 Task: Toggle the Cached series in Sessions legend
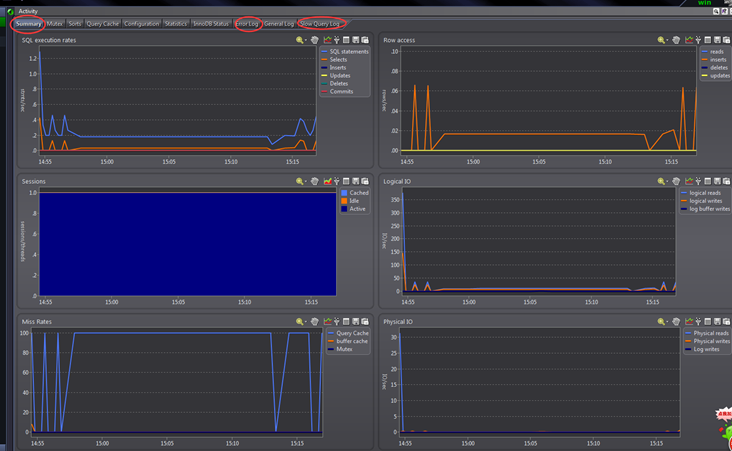(355, 193)
